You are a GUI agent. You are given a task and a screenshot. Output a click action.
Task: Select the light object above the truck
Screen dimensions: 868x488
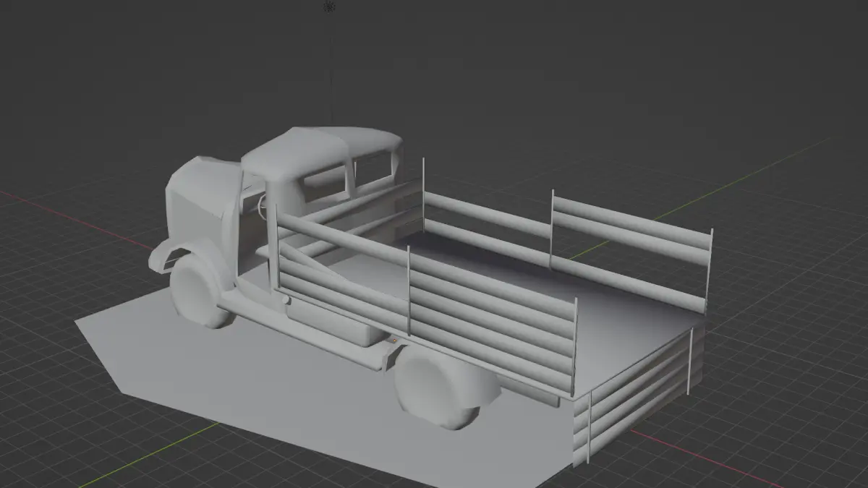[331, 7]
